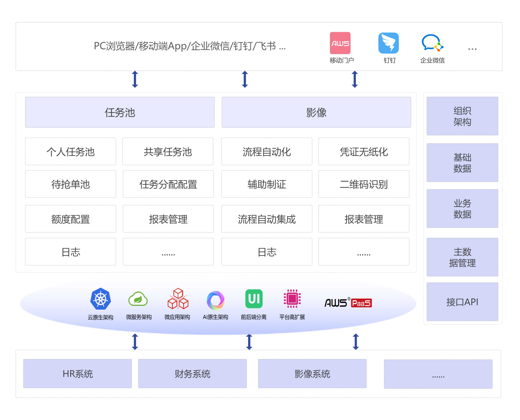Click the 主数据管理 block
Image resolution: width=520 pixels, height=420 pixels.
(462, 257)
